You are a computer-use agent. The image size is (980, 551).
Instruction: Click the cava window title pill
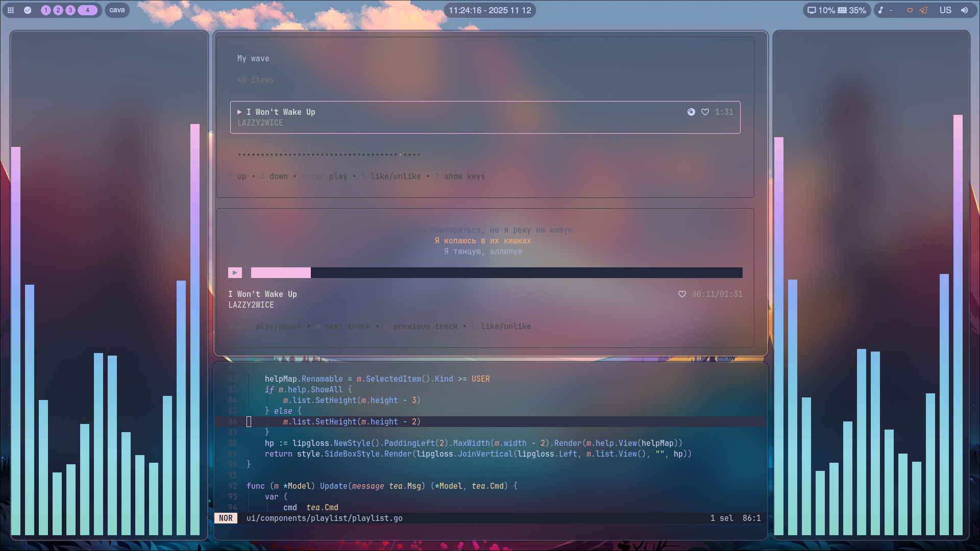pyautogui.click(x=117, y=10)
